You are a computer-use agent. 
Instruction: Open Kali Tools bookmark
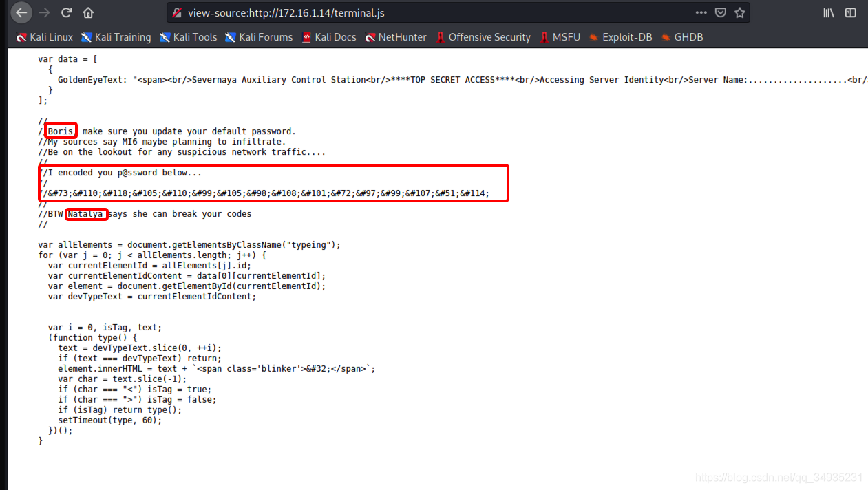click(188, 37)
